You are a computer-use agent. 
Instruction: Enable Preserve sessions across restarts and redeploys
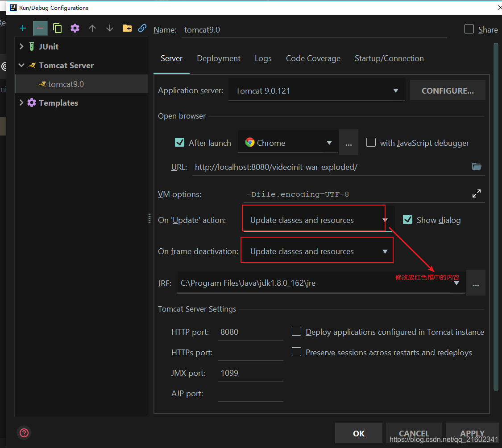296,352
